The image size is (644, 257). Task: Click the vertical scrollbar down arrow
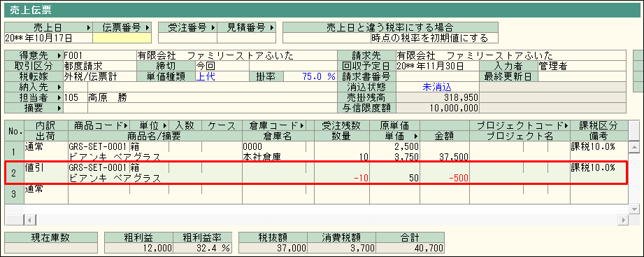tap(634, 209)
